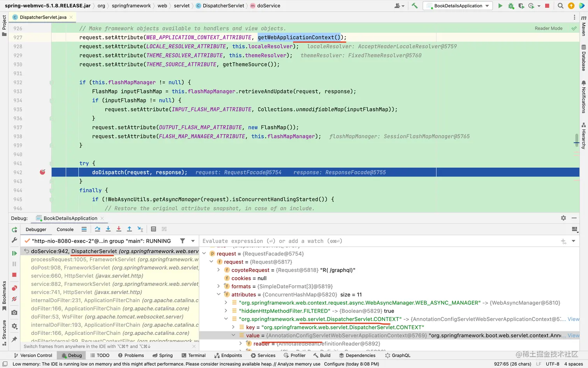Collapse the request RequestFacade@5754 variable node

[204, 254]
